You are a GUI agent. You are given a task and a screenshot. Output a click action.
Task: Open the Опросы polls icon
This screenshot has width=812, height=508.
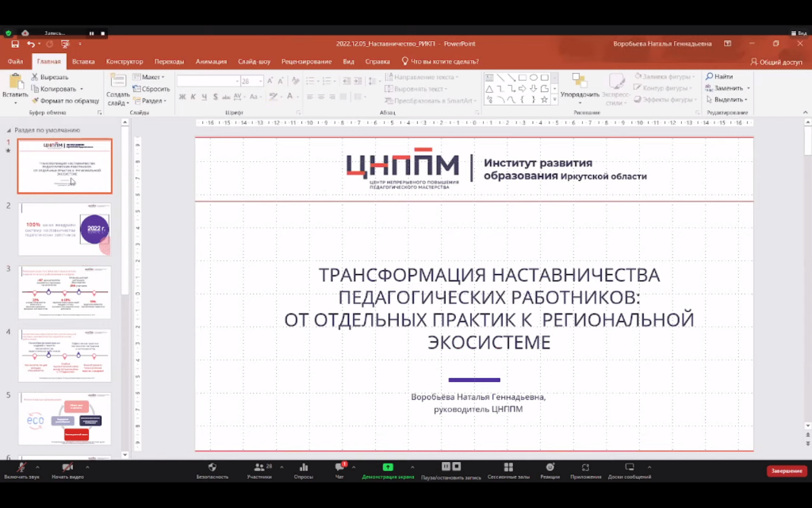coord(303,468)
